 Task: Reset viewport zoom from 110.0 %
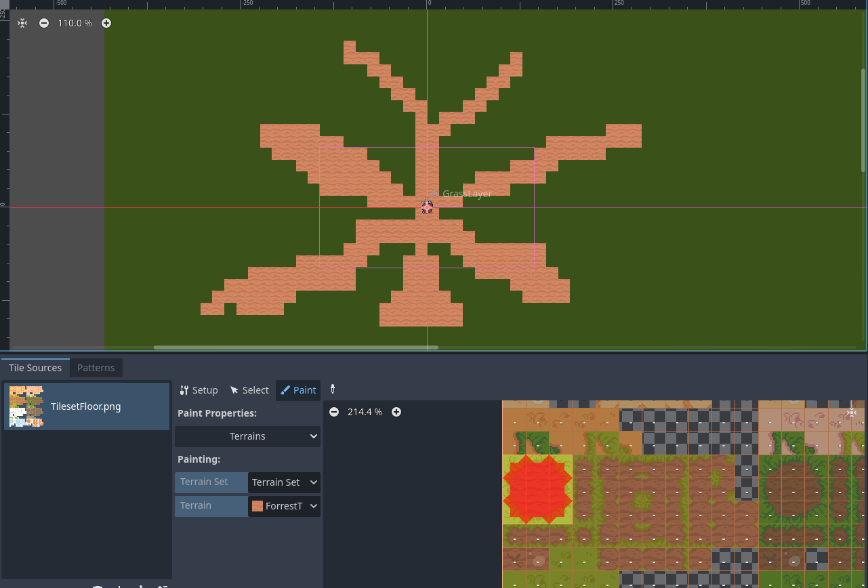75,23
